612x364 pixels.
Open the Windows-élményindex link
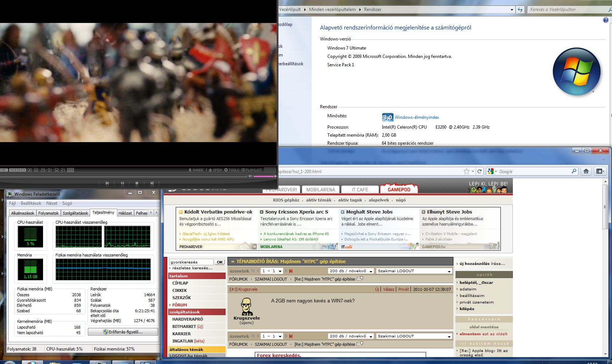417,117
